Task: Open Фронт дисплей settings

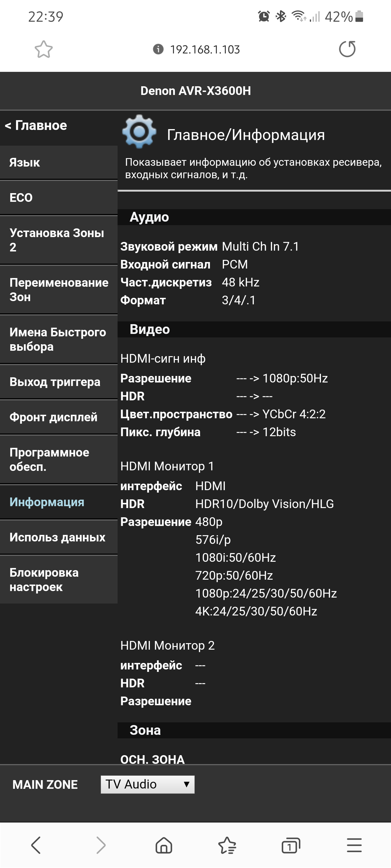Action: [59, 417]
